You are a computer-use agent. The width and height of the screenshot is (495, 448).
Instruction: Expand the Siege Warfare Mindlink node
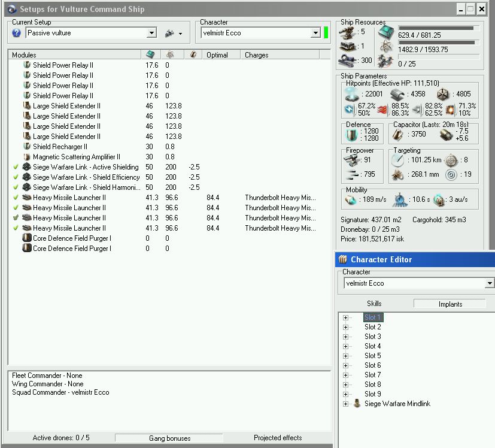(x=346, y=404)
